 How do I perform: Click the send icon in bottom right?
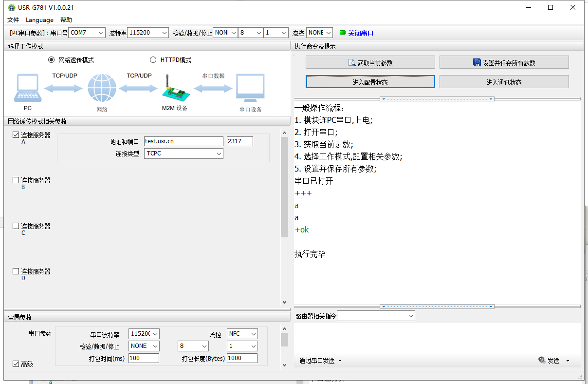pyautogui.click(x=542, y=360)
